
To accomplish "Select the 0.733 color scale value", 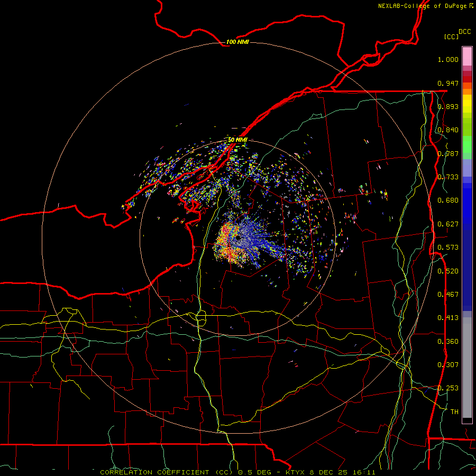I will pos(448,177).
